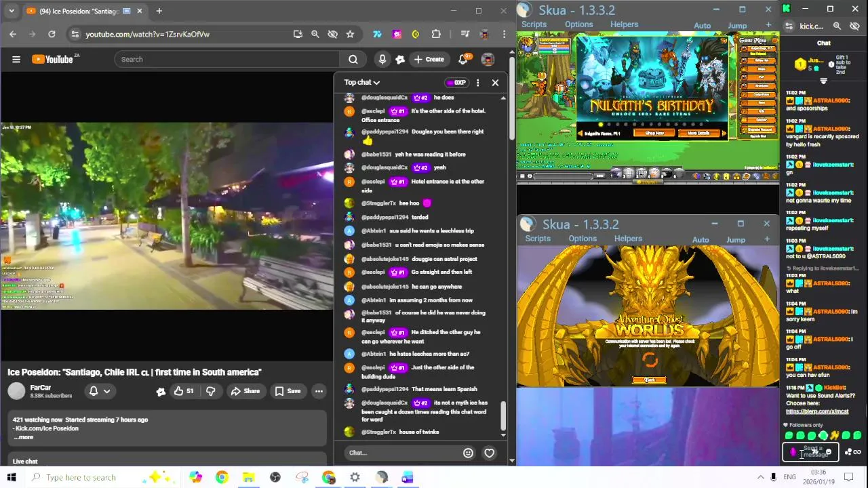Image resolution: width=868 pixels, height=488 pixels.
Task: Open site information icon in address bar
Action: [75, 34]
